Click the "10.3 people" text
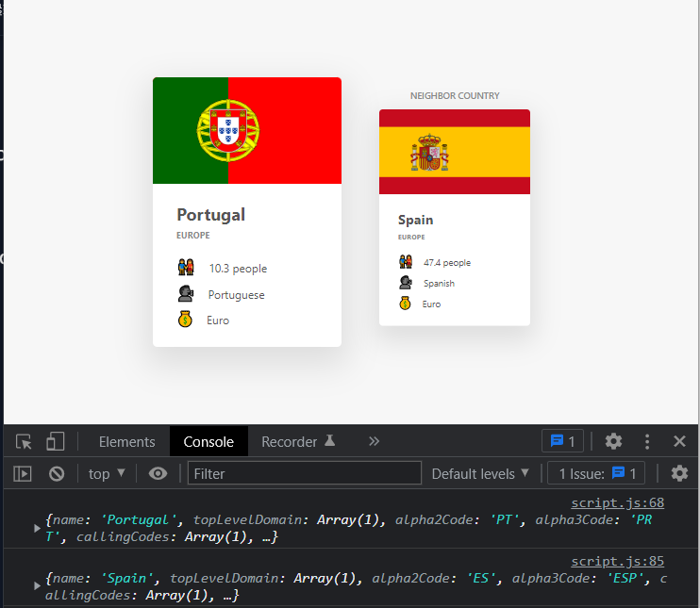 pos(238,269)
